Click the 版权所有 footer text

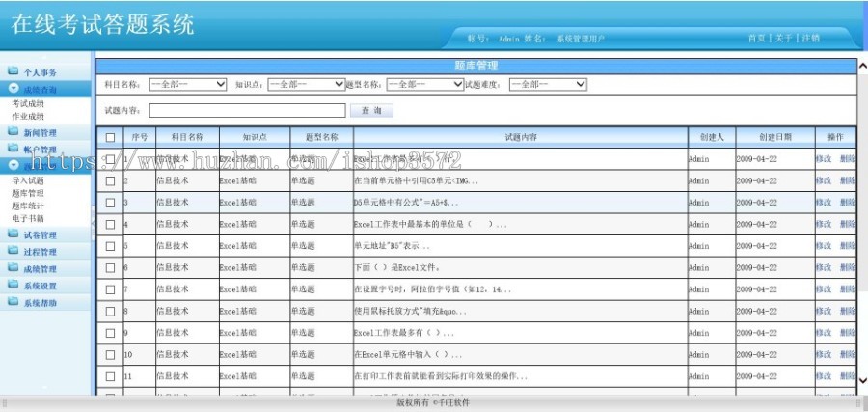tap(433, 403)
